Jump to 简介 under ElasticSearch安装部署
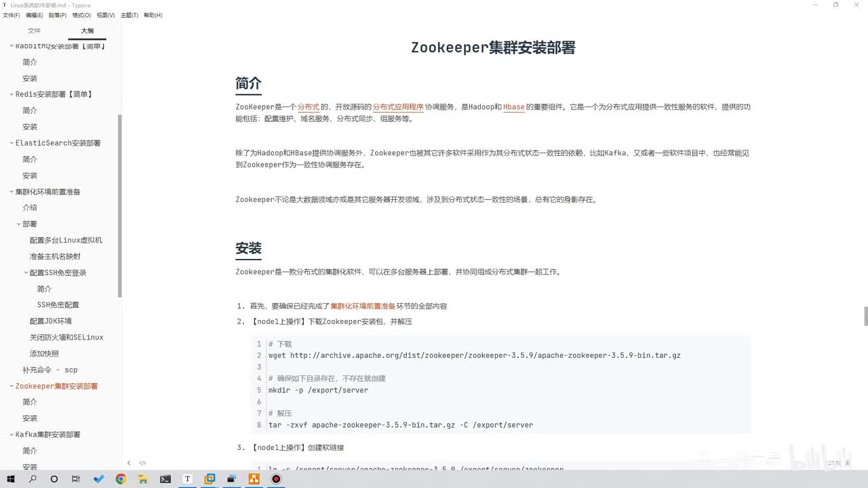Image resolution: width=868 pixels, height=488 pixels. click(30, 159)
